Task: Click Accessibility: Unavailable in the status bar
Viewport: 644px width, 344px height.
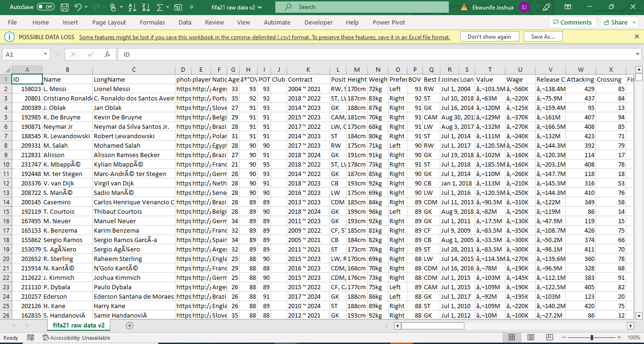Action: coord(76,338)
